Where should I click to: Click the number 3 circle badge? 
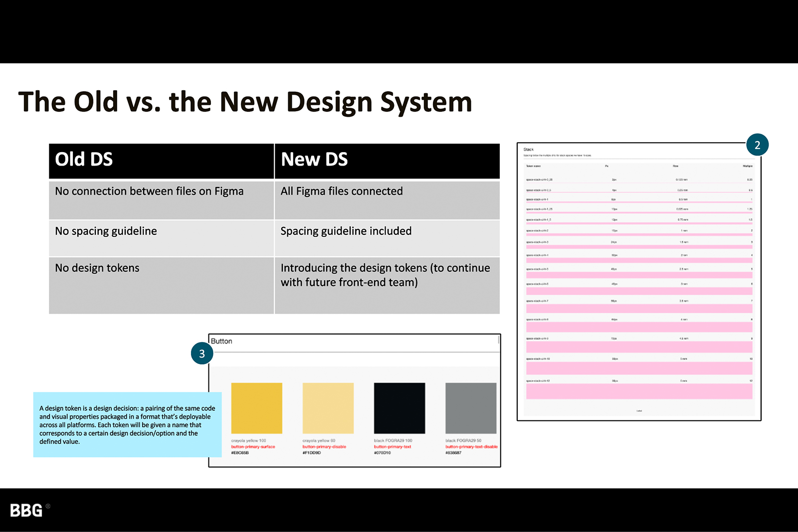pyautogui.click(x=202, y=354)
